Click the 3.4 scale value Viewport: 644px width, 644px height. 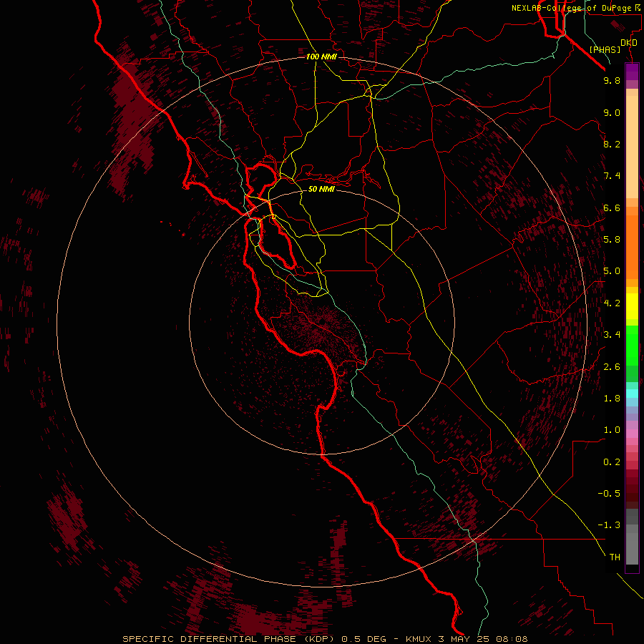[612, 335]
